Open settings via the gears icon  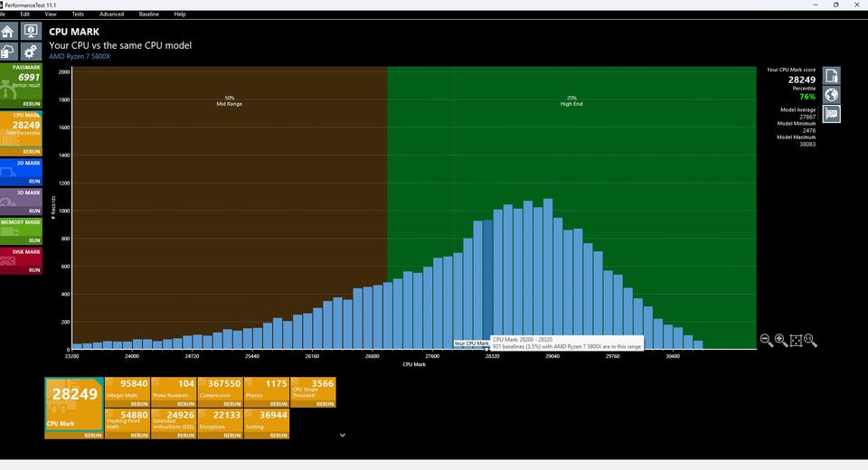31,52
